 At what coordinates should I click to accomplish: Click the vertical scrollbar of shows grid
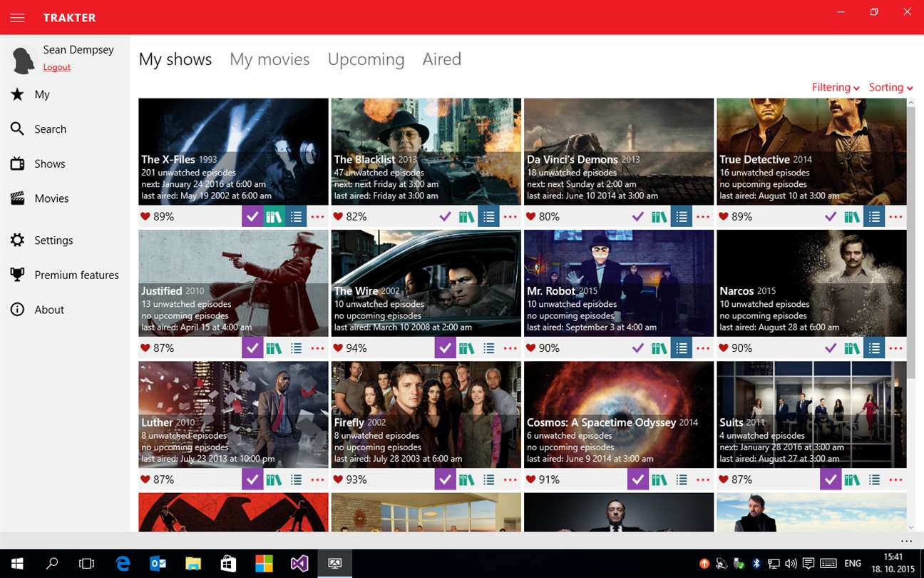coord(910,243)
